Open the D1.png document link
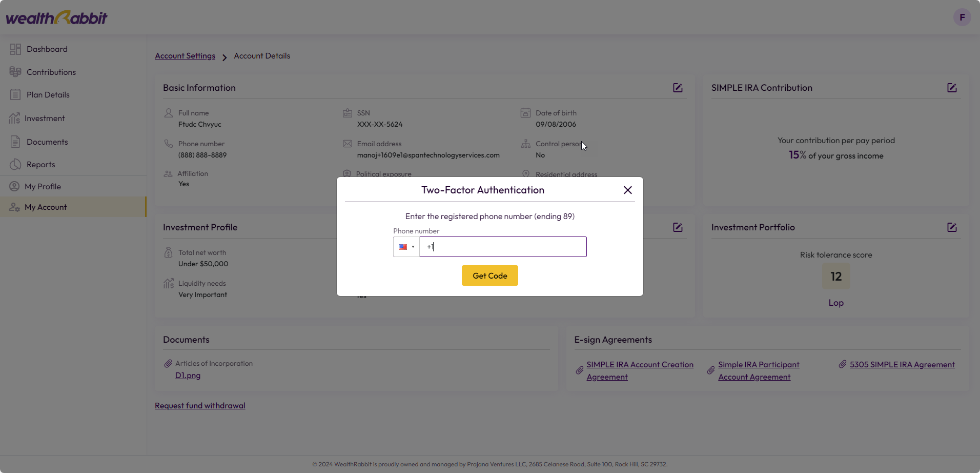Image resolution: width=980 pixels, height=473 pixels. click(x=188, y=376)
